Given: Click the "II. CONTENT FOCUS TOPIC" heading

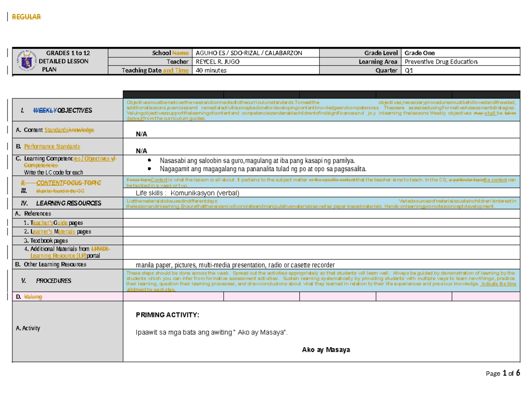Looking at the screenshot, I should point(61,183).
